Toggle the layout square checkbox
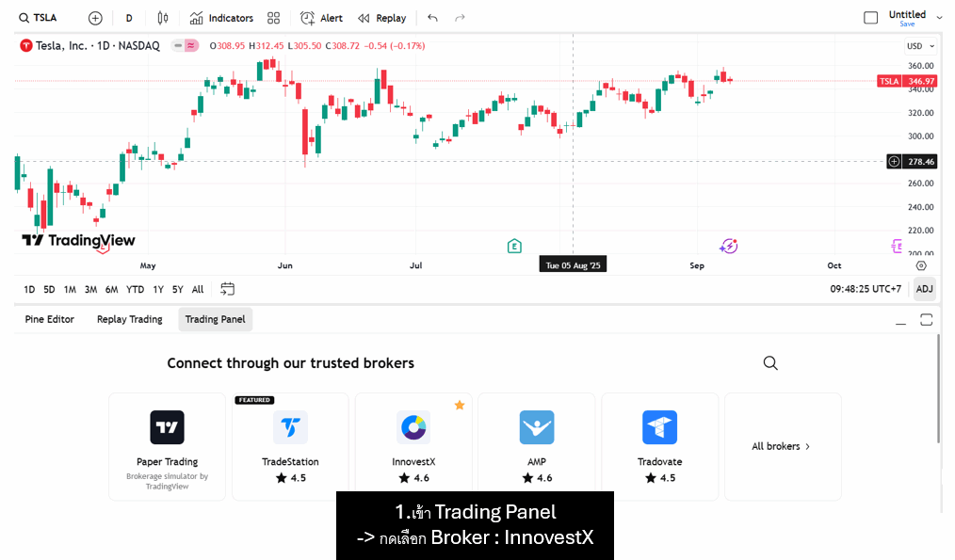The image size is (955, 560). 871,18
